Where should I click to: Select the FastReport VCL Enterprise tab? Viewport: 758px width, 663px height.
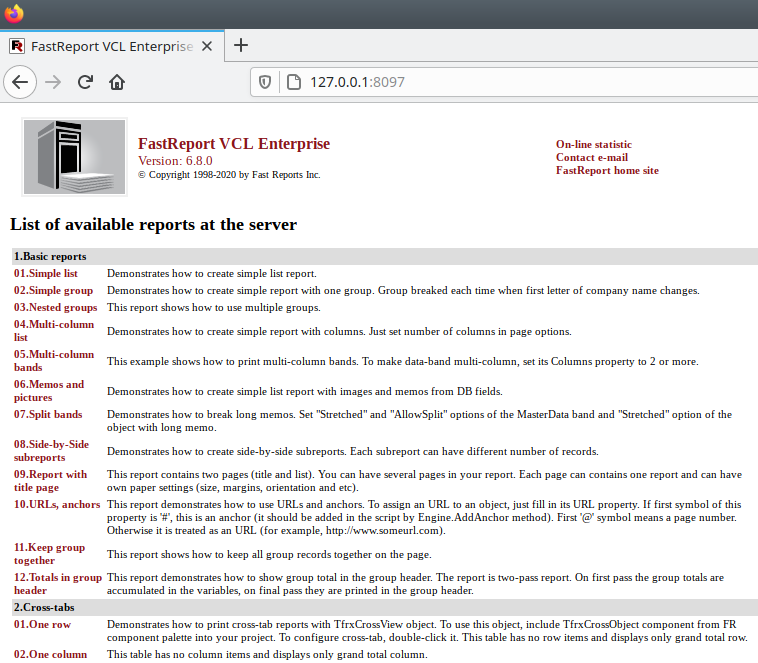click(x=112, y=46)
